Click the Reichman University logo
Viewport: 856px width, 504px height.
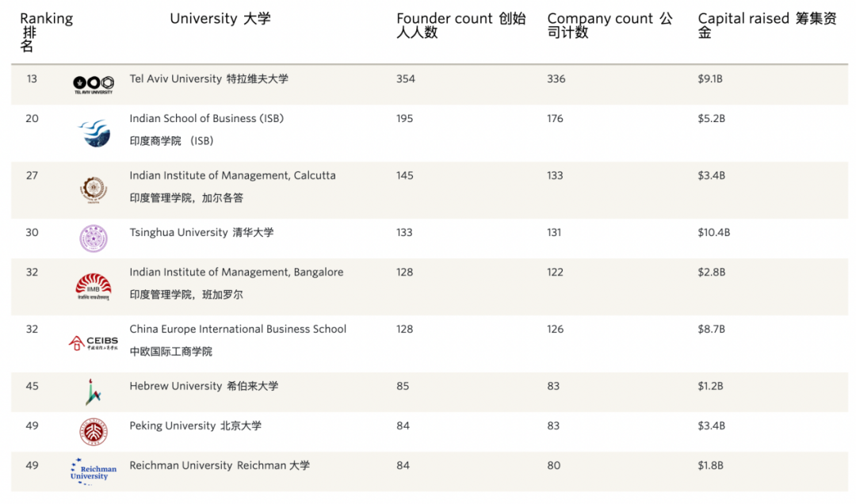[x=94, y=472]
